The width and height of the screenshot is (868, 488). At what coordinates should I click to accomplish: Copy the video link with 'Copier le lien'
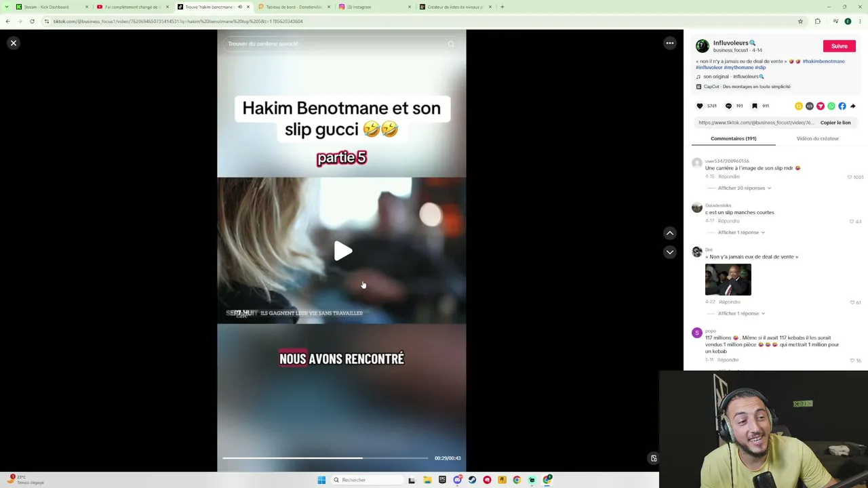[835, 123]
